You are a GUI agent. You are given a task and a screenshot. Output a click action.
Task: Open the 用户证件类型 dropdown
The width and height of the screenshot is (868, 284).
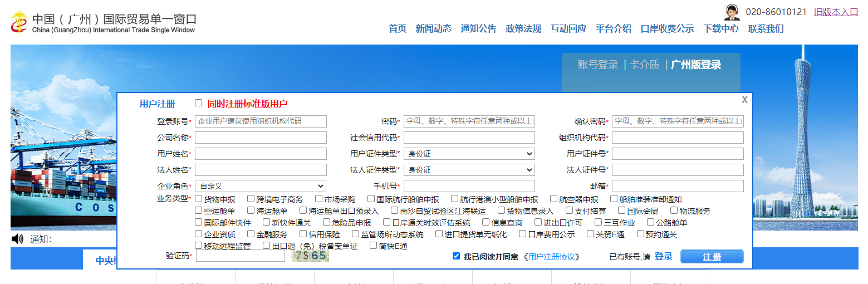pyautogui.click(x=469, y=154)
